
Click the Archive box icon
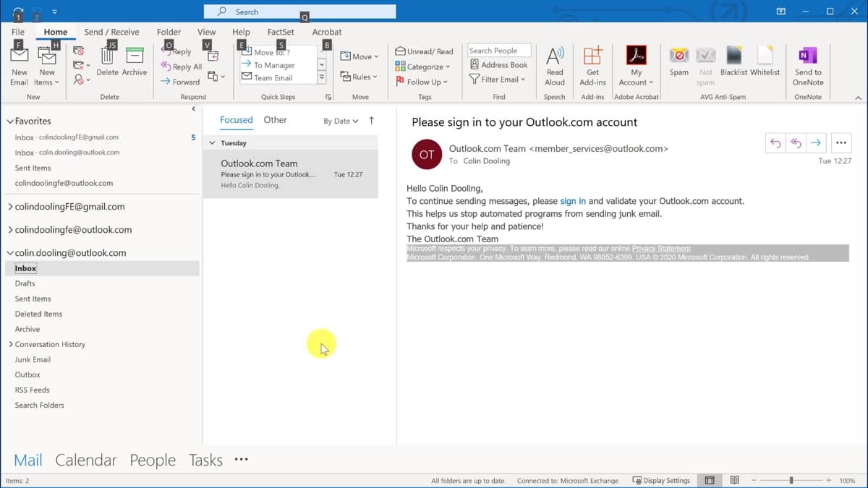[135, 56]
